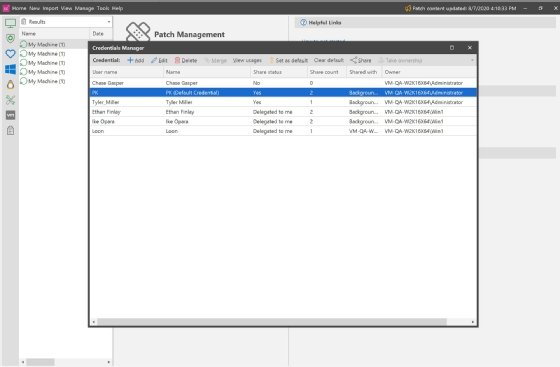This screenshot has height=367, width=560.
Task: Click the dialog scrollbar left arrow
Action: click(x=94, y=322)
